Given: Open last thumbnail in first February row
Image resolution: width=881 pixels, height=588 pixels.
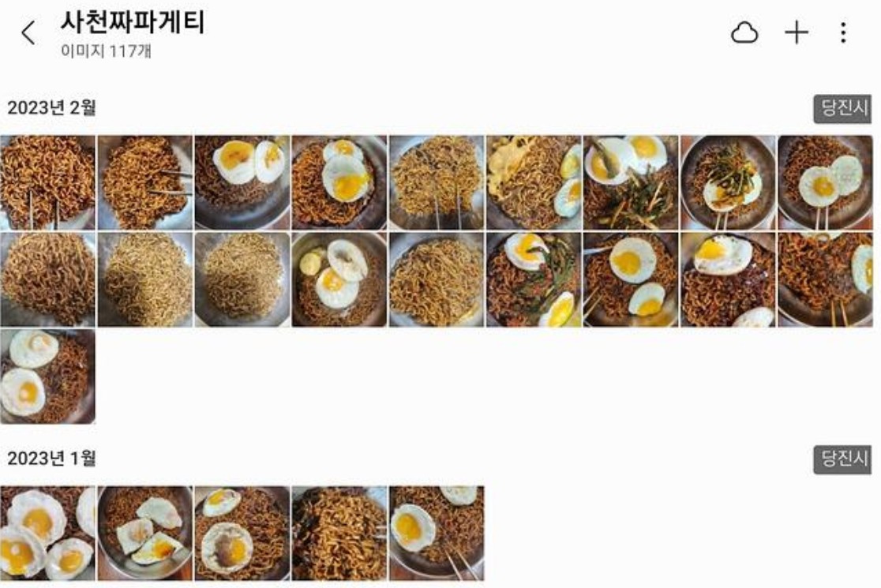Looking at the screenshot, I should point(825,182).
